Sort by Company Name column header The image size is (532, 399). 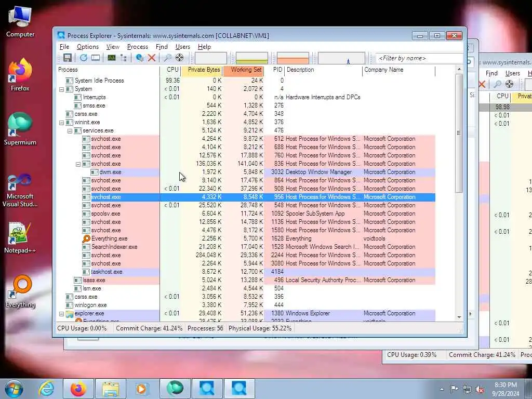tap(398, 70)
